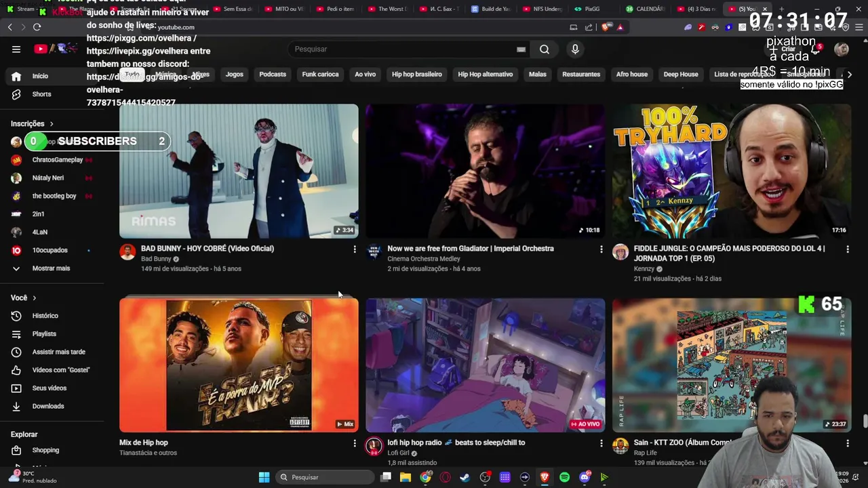Viewport: 868px width, 488px height.
Task: Open options menu for Gladiator orchestra video
Action: click(x=601, y=249)
